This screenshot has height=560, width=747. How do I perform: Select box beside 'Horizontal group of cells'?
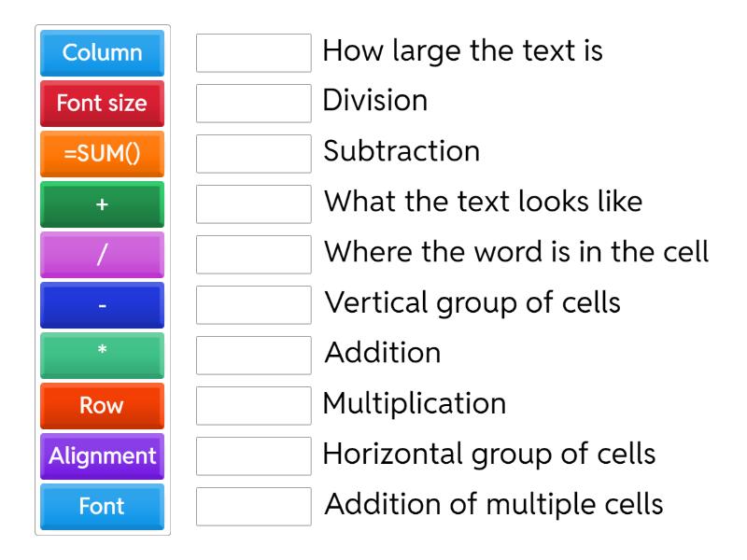254,456
